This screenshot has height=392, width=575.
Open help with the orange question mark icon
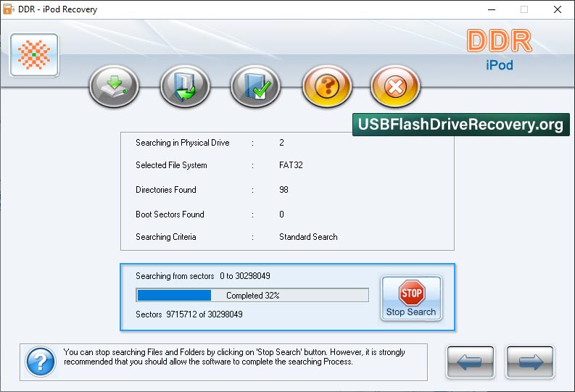coord(327,86)
